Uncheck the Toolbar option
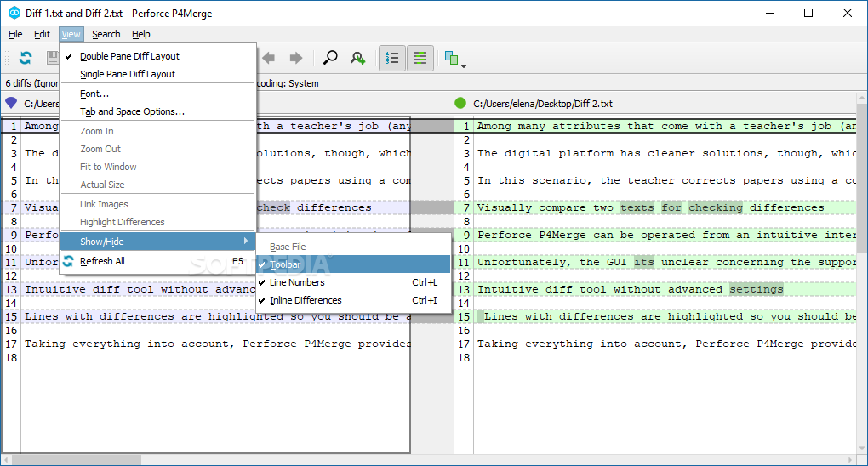 tap(354, 264)
